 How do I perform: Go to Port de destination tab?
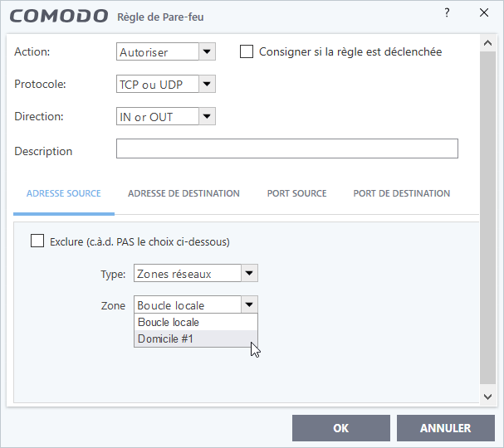(402, 193)
